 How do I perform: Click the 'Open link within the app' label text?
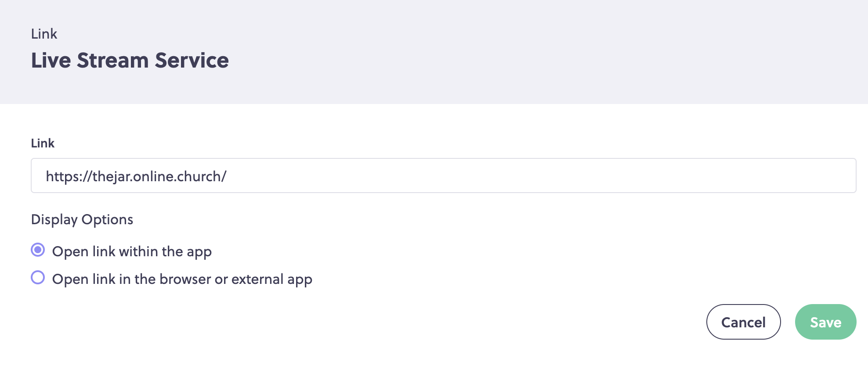[x=132, y=252]
